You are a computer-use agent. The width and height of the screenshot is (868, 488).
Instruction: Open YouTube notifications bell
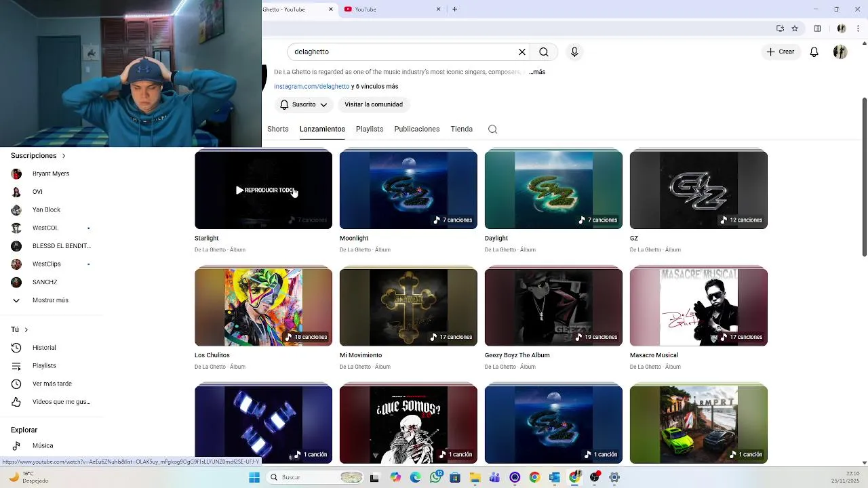[814, 52]
